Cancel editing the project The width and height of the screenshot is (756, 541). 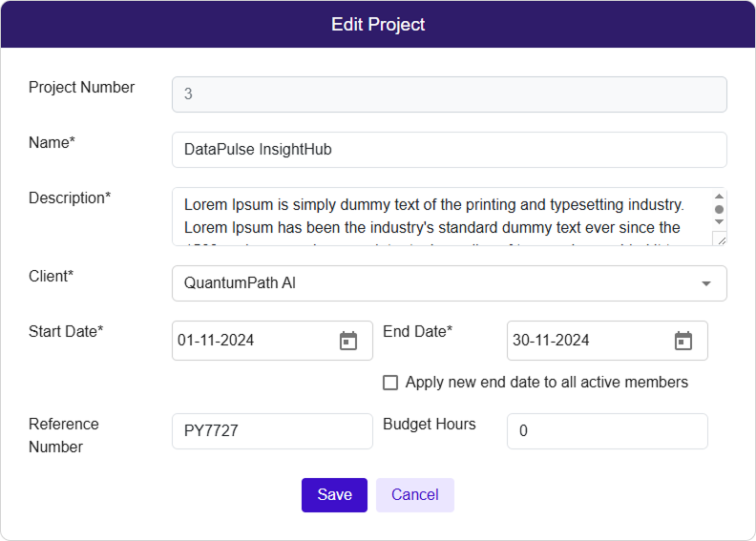point(415,495)
